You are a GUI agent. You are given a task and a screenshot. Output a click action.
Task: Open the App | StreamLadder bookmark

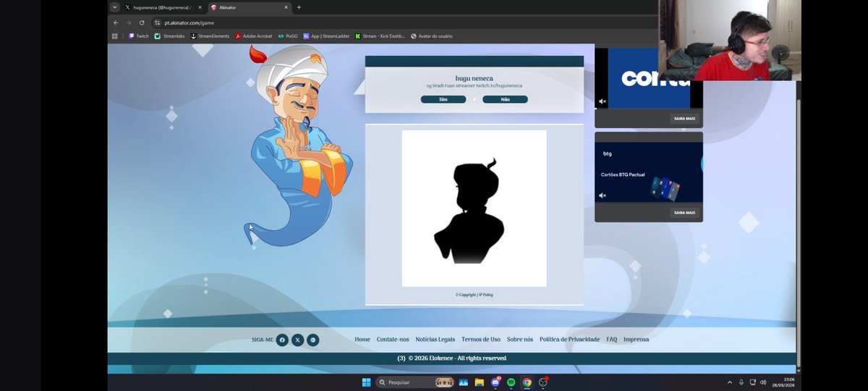tap(327, 36)
